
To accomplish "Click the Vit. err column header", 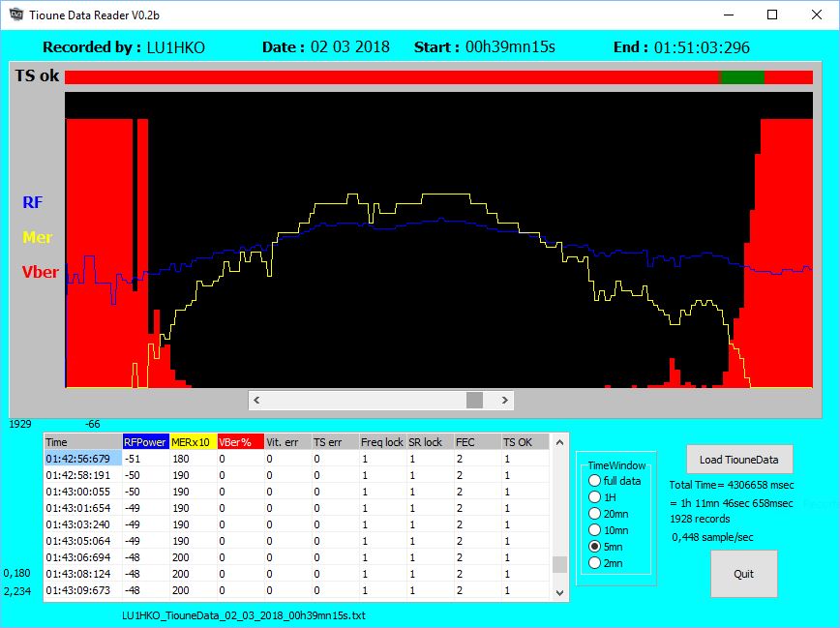I will pyautogui.click(x=288, y=442).
